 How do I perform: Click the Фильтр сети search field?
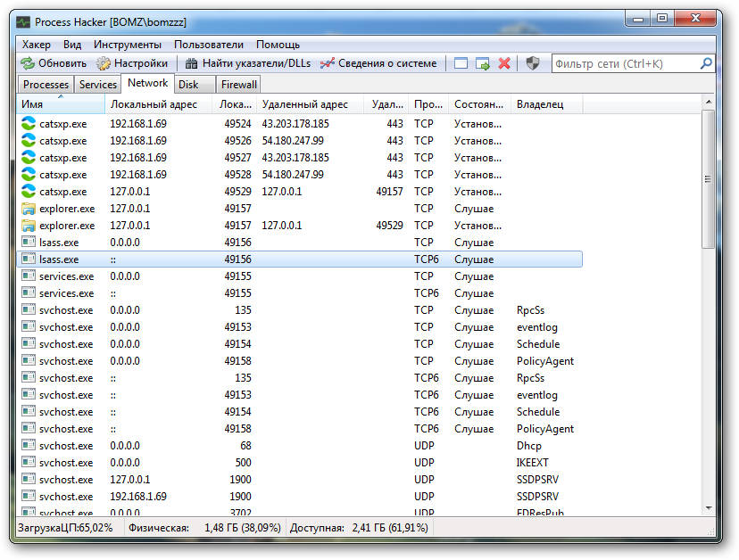point(625,63)
